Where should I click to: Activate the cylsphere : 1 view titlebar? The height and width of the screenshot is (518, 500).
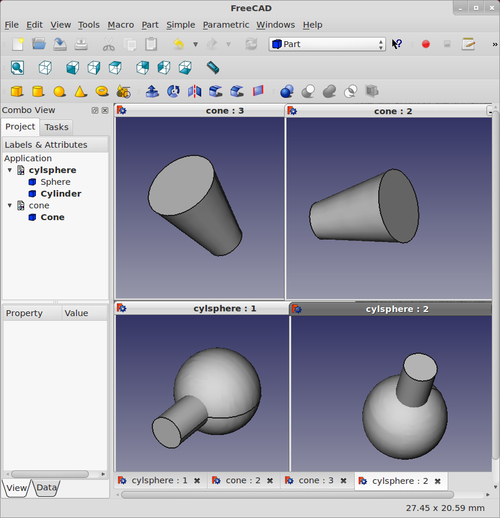pyautogui.click(x=202, y=308)
